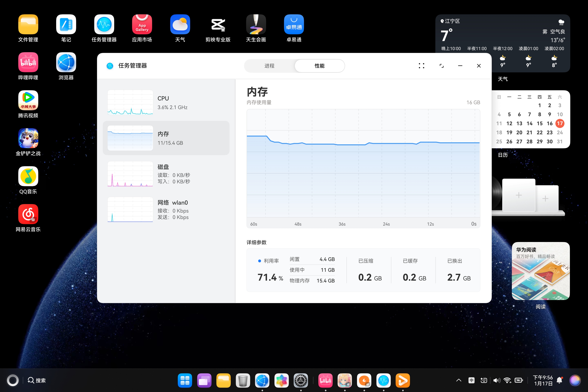Select the 网络 wlan0 performance item
588x392 pixels.
[x=166, y=210]
